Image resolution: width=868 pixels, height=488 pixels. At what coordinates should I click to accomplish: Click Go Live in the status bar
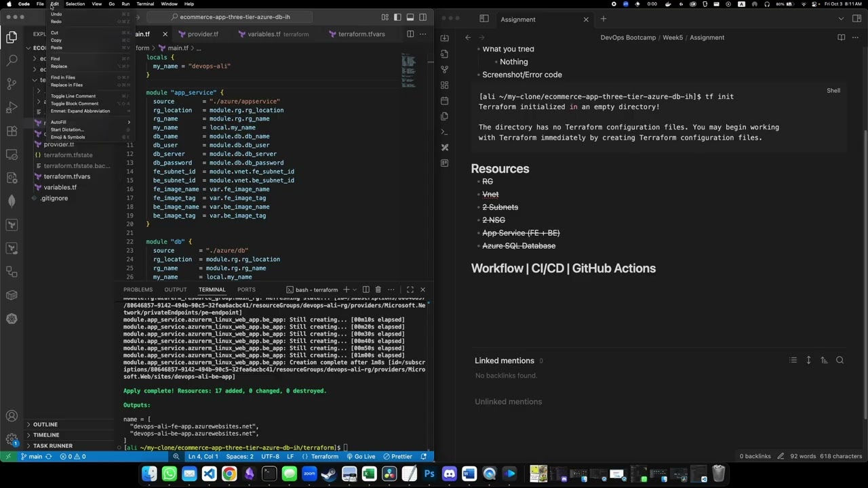(x=360, y=456)
